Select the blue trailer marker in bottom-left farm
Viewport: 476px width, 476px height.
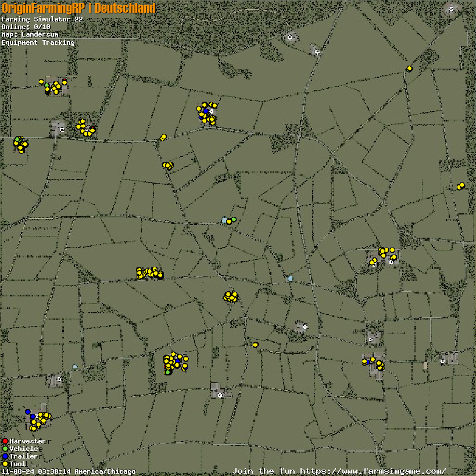tap(28, 412)
